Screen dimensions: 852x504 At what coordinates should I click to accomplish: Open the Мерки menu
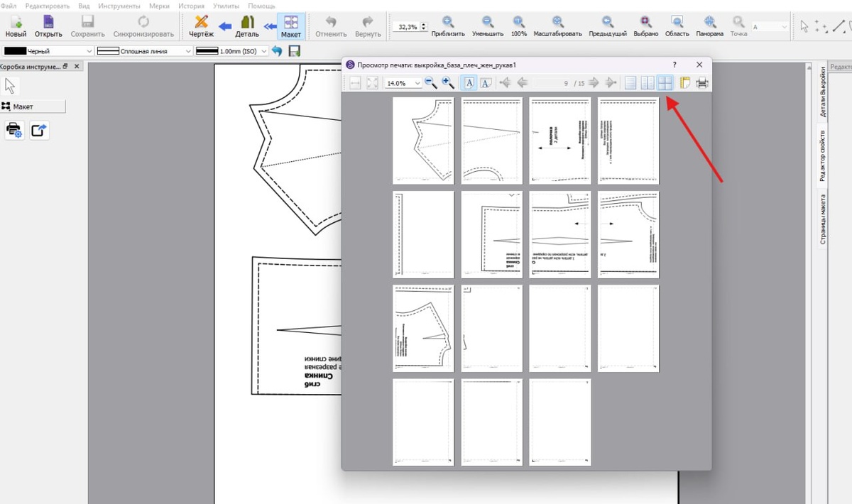pos(159,5)
